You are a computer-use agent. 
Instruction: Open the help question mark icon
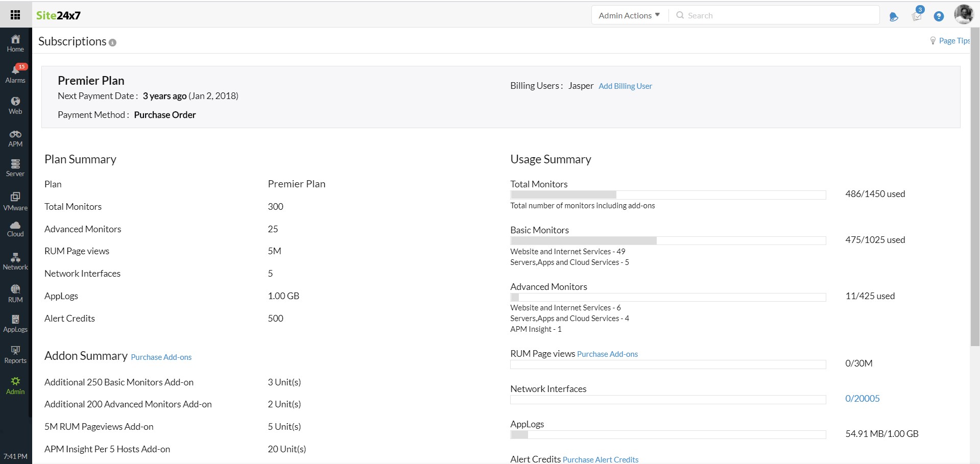(938, 16)
